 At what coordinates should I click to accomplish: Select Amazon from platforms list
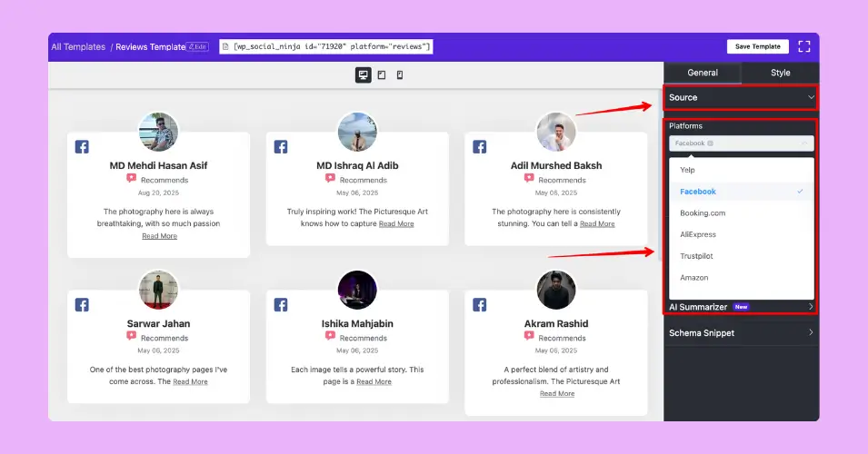tap(742, 278)
